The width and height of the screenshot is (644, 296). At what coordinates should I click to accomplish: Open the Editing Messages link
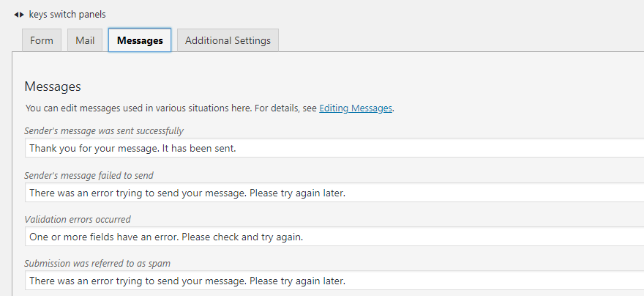pyautogui.click(x=356, y=108)
